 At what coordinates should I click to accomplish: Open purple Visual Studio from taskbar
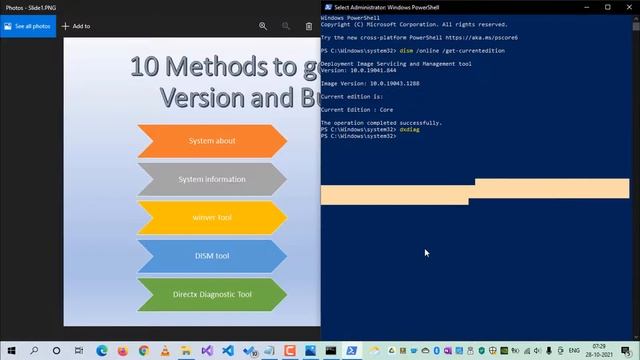(x=207, y=351)
